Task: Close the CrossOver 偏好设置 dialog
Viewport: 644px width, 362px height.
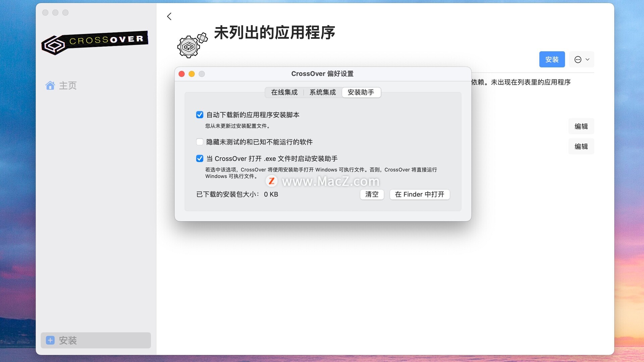Action: click(x=181, y=74)
